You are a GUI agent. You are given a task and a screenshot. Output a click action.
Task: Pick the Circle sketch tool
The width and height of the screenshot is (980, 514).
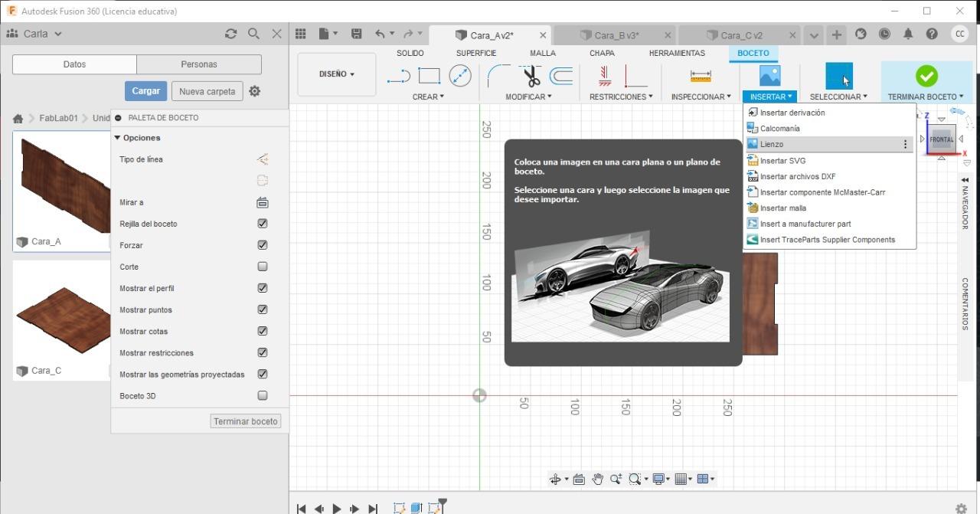[x=460, y=76]
